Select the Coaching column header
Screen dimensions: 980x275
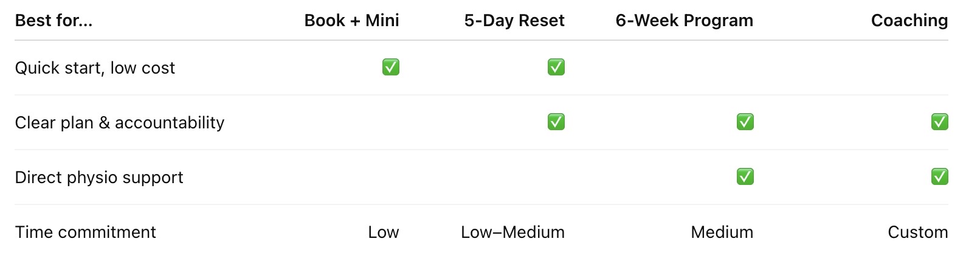pyautogui.click(x=909, y=21)
